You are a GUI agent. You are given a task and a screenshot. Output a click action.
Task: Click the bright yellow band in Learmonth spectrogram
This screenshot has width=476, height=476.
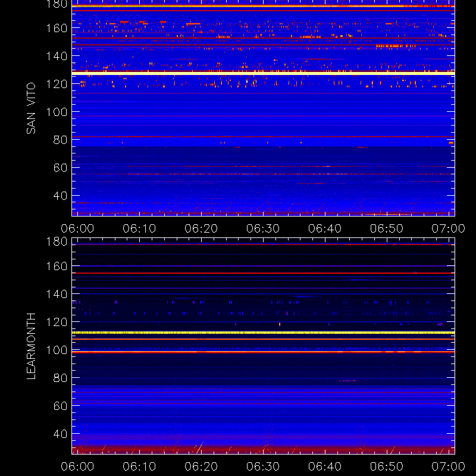pos(263,333)
